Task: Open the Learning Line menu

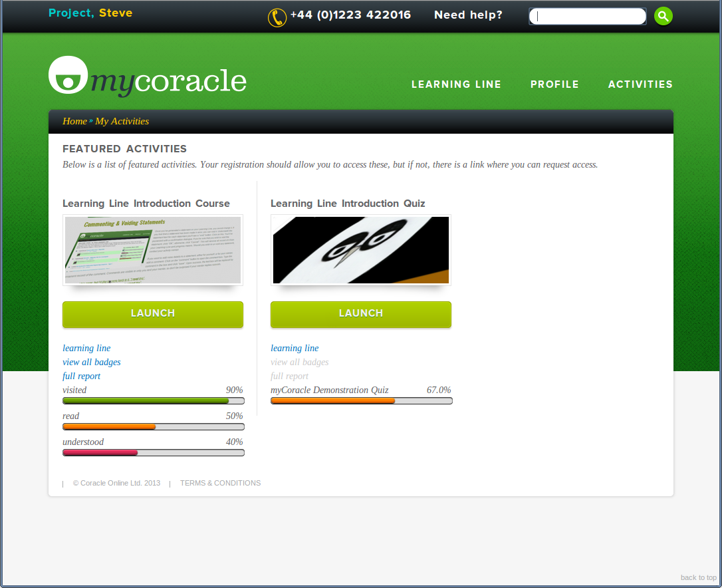Action: 456,84
